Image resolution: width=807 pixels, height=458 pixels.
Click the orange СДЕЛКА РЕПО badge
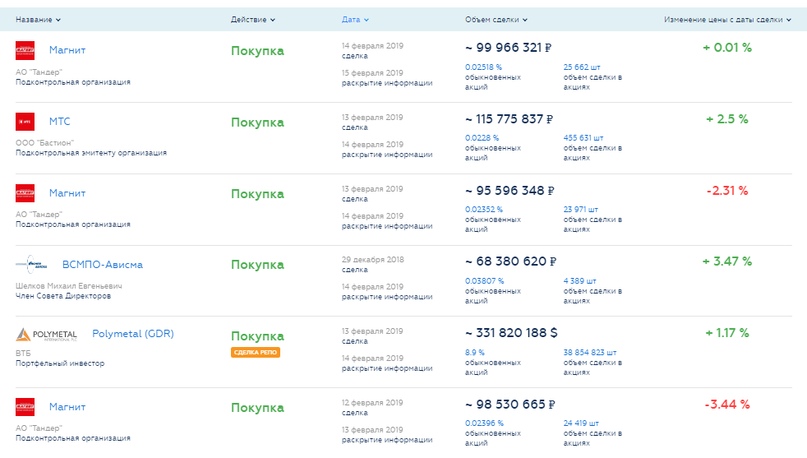pyautogui.click(x=255, y=352)
